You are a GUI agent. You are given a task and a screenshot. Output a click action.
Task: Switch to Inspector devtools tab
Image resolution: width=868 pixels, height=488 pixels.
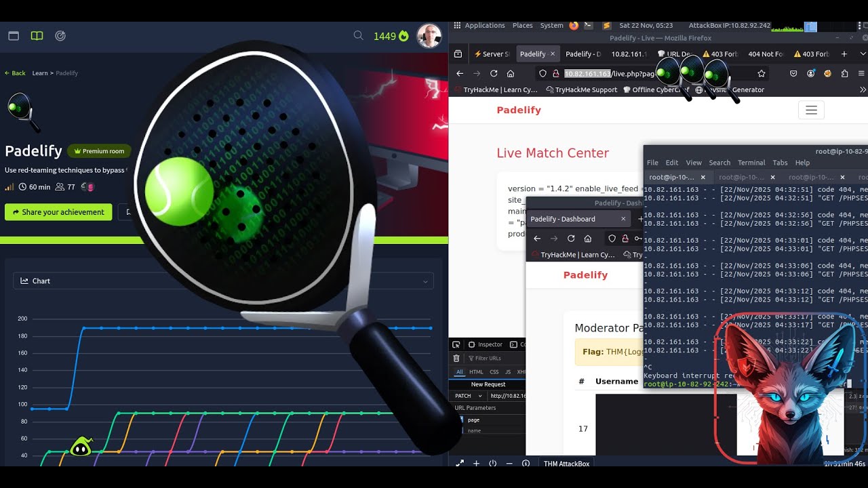(486, 344)
